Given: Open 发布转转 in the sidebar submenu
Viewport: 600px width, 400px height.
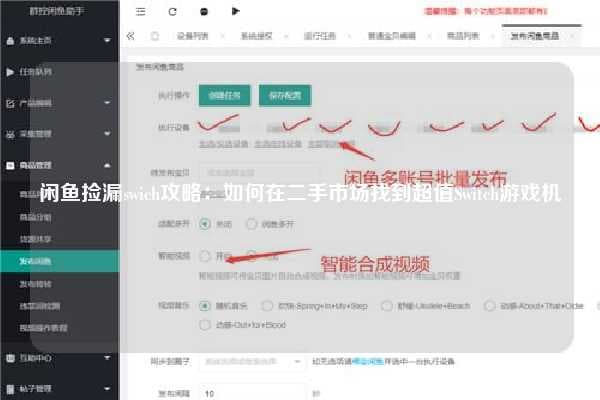Looking at the screenshot, I should point(35,284).
